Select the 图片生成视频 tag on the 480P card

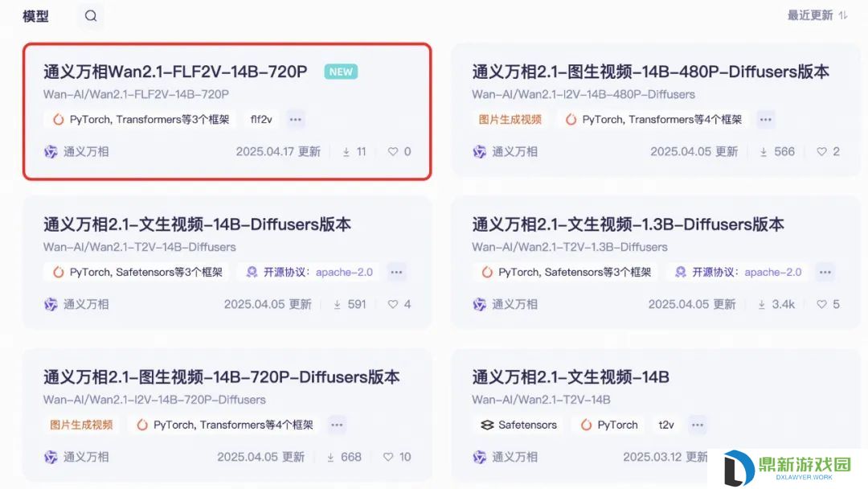pyautogui.click(x=510, y=119)
